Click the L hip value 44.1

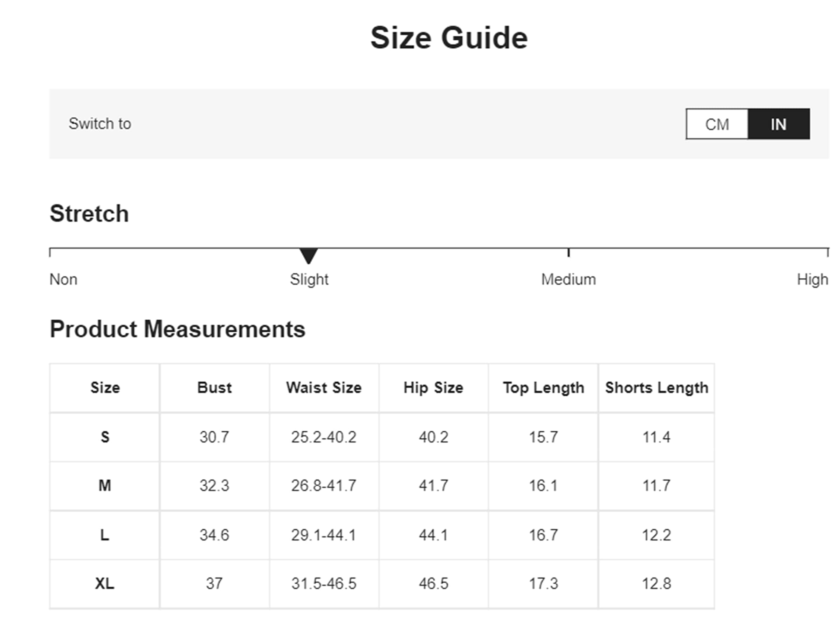[433, 535]
